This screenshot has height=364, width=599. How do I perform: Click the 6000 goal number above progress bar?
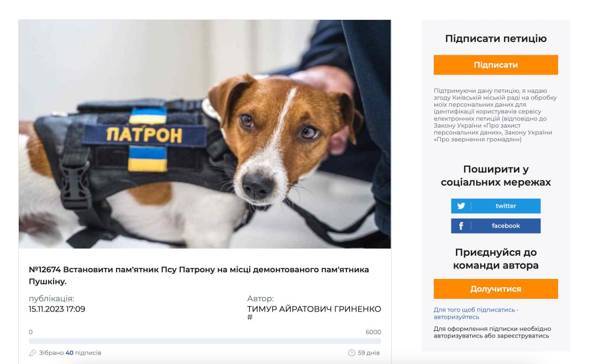click(x=373, y=333)
